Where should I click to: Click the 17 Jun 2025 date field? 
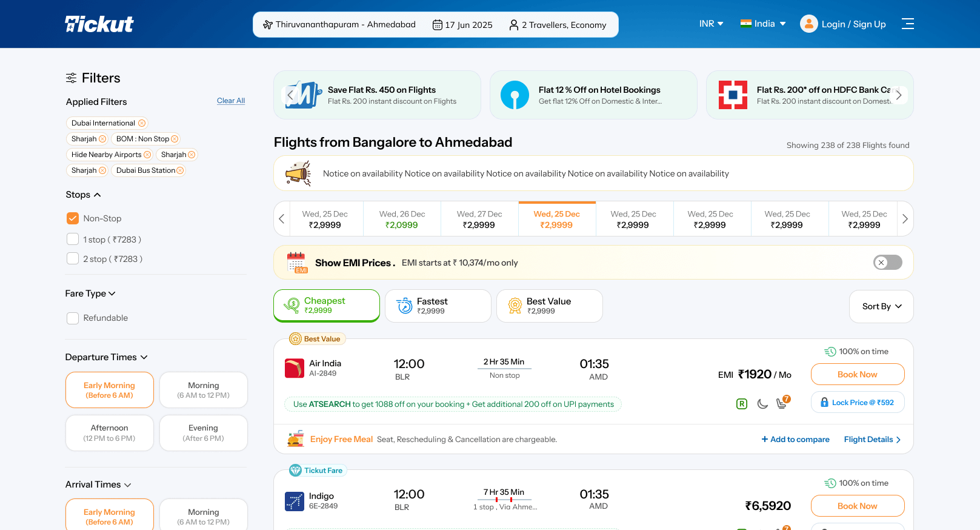[x=462, y=25]
